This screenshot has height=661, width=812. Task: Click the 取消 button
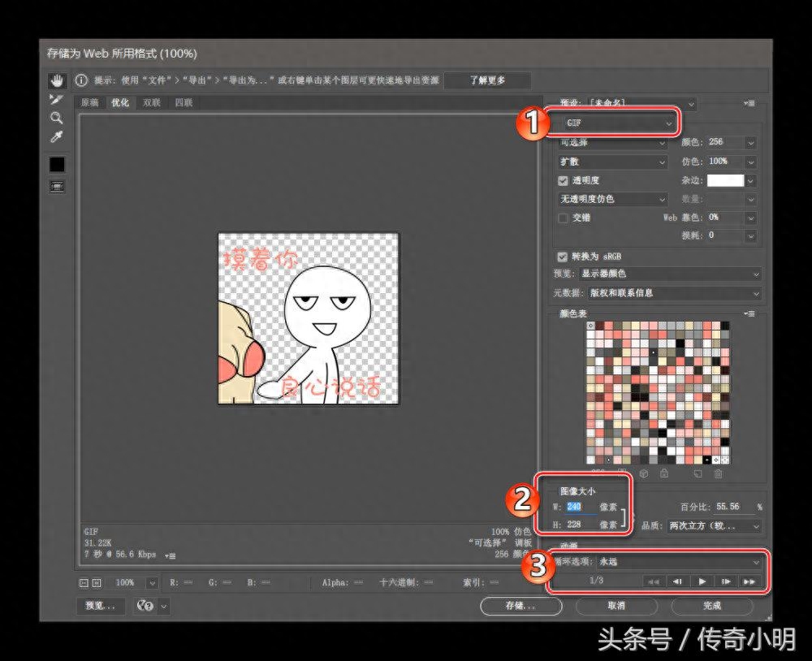point(616,606)
